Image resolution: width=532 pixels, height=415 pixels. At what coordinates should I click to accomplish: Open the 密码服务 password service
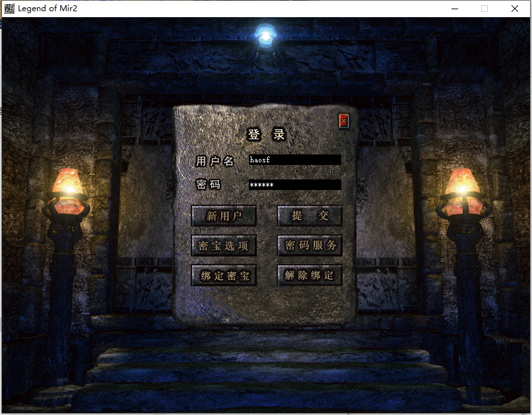click(310, 245)
